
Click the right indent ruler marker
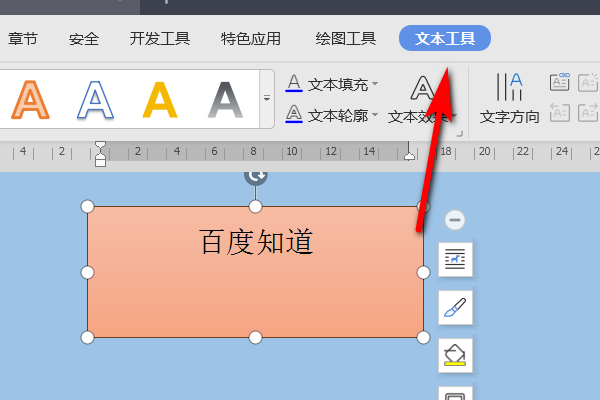pyautogui.click(x=409, y=155)
